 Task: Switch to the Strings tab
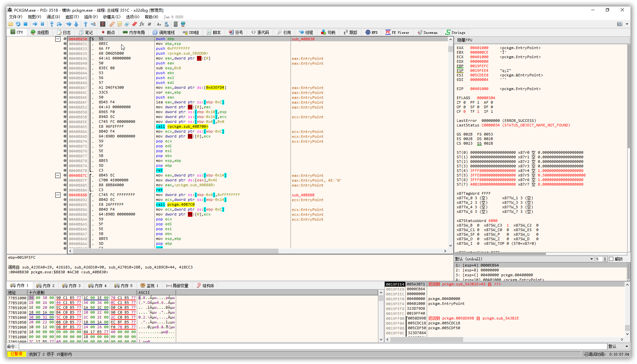455,32
